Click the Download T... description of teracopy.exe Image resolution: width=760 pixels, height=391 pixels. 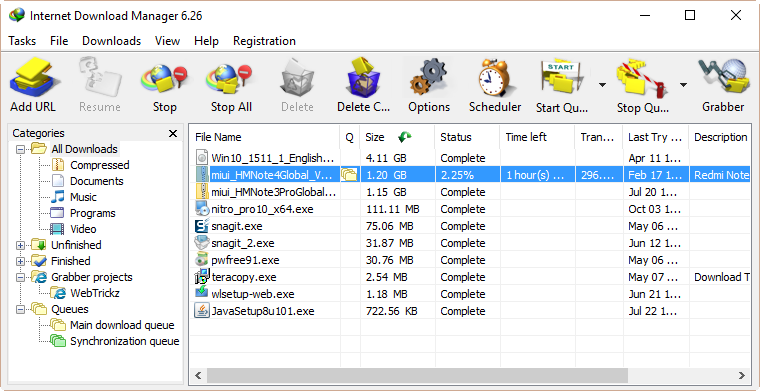pyautogui.click(x=720, y=277)
